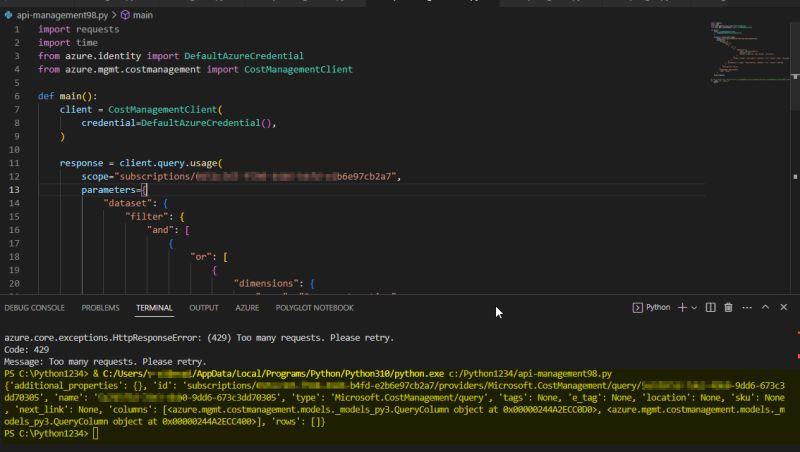Click 'parameters=' on line 13
The image size is (800, 452).
click(111, 190)
